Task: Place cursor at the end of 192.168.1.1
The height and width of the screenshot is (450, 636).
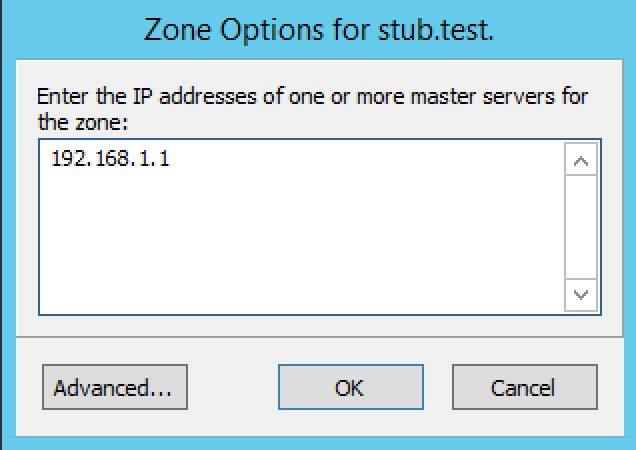Action: coord(171,158)
